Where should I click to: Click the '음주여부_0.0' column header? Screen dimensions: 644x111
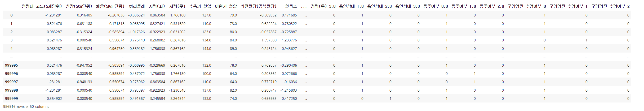tap(436, 6)
